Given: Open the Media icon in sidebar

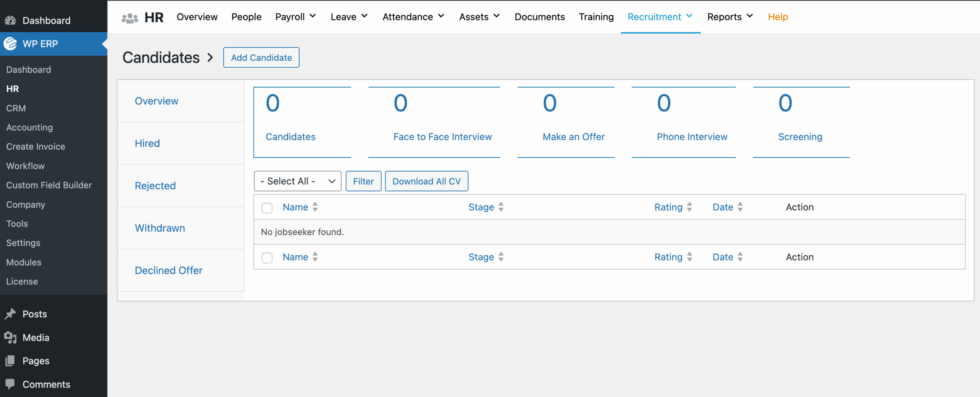Looking at the screenshot, I should (10, 337).
